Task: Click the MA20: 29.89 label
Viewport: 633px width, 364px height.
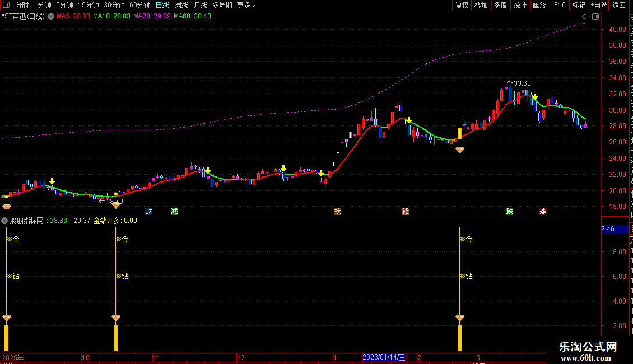Action: [152, 16]
